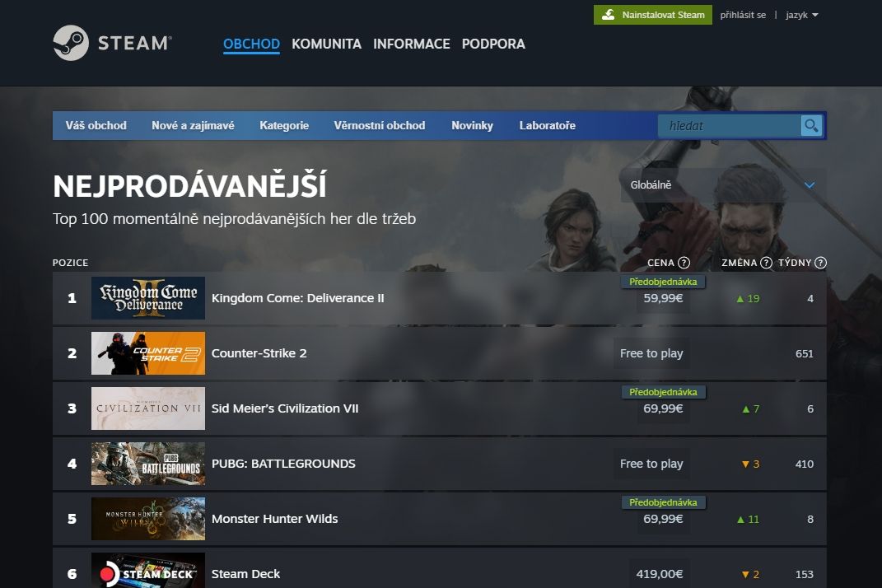
Task: Click the Předobjednávka badge on Monster Hunter Wilds
Action: click(663, 502)
